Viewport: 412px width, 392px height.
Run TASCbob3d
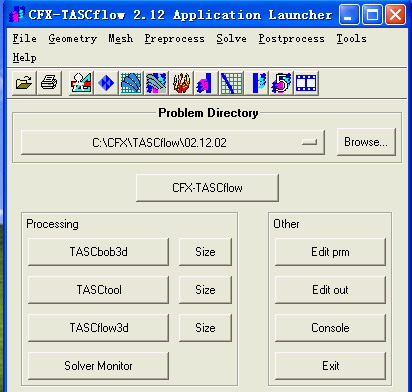pos(98,252)
